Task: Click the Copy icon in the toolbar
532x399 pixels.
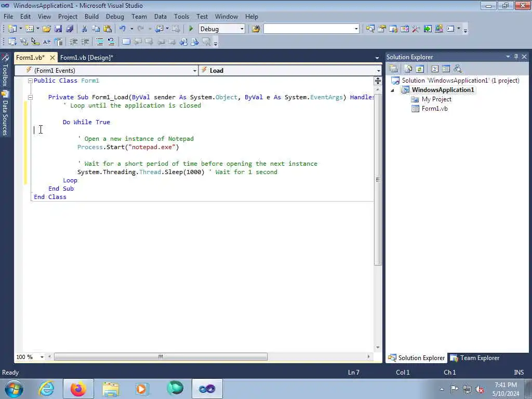Action: (96, 29)
